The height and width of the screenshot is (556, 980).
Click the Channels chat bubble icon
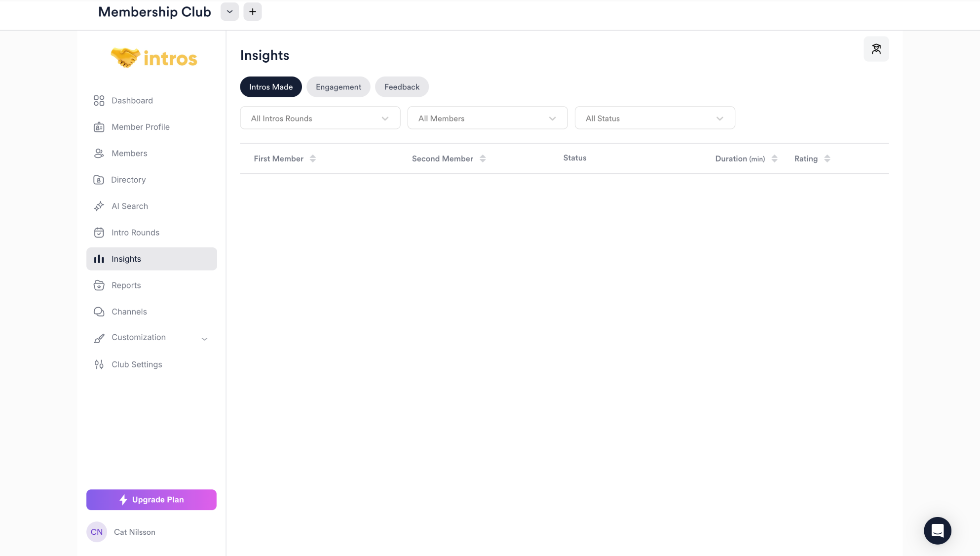[x=99, y=312]
